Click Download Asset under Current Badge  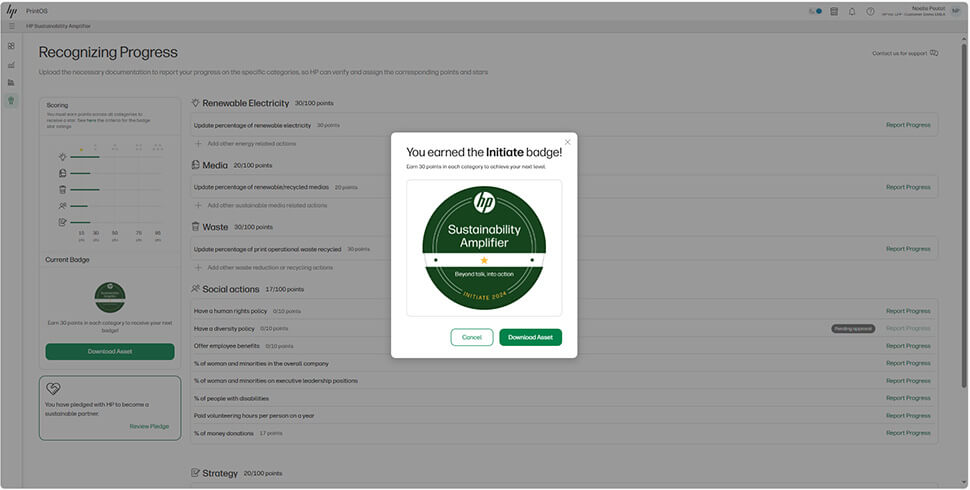coord(109,351)
